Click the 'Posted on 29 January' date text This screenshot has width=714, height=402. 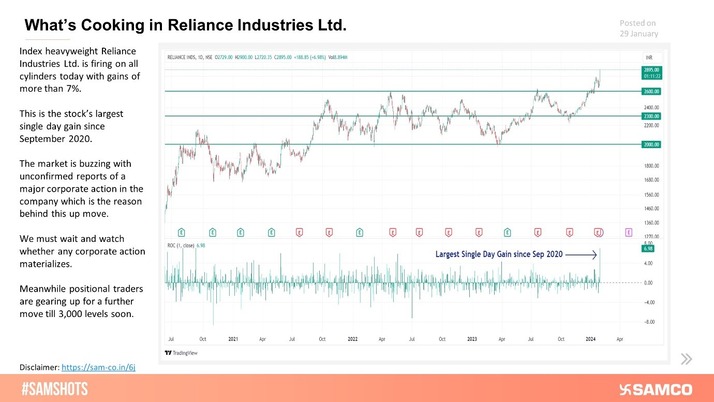pos(638,28)
